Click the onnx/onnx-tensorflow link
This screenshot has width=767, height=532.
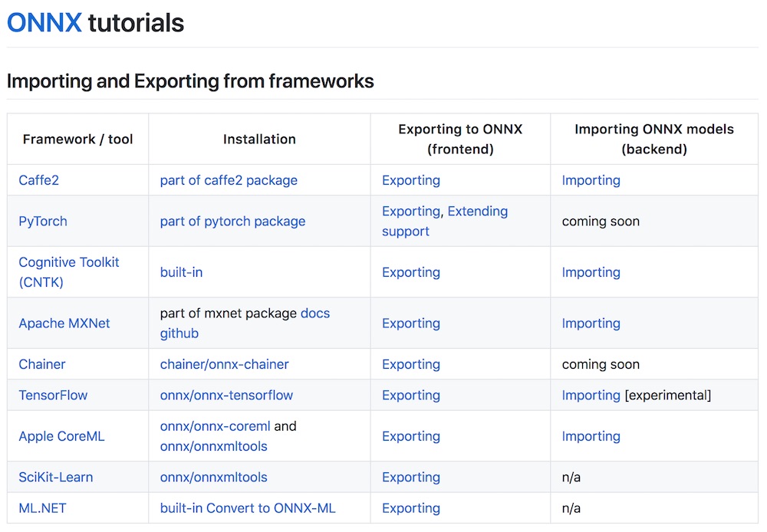[x=226, y=395]
